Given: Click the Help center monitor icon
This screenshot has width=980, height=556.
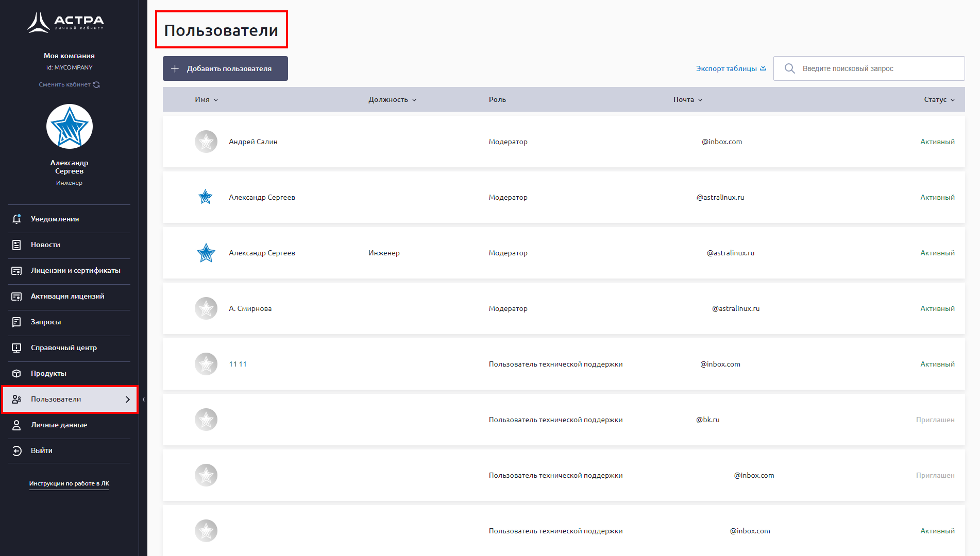Looking at the screenshot, I should tap(16, 347).
